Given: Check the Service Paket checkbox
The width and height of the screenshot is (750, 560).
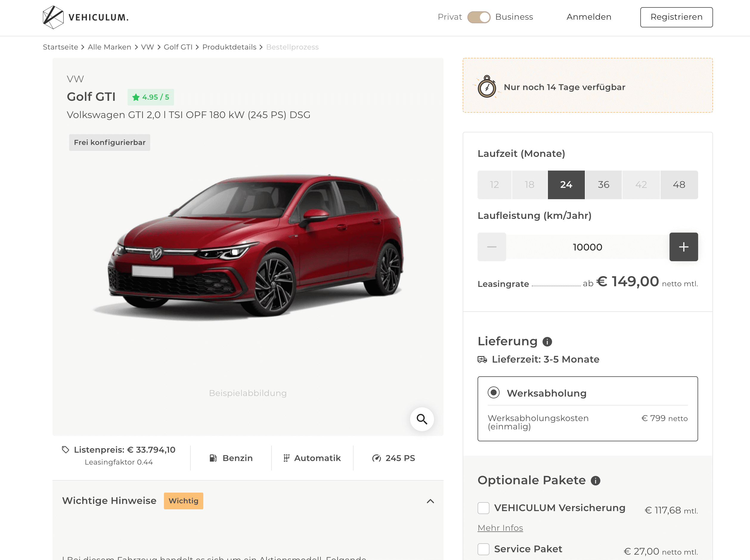Looking at the screenshot, I should [483, 549].
